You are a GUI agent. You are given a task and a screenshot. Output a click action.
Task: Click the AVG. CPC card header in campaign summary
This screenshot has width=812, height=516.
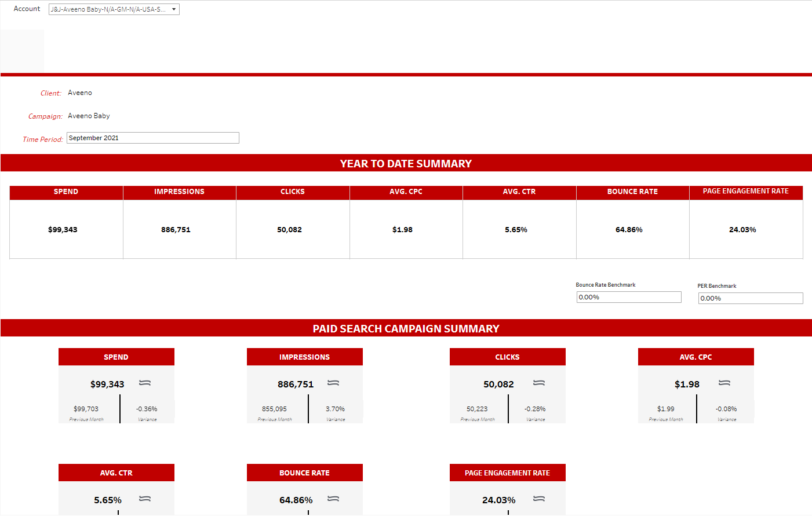click(696, 357)
